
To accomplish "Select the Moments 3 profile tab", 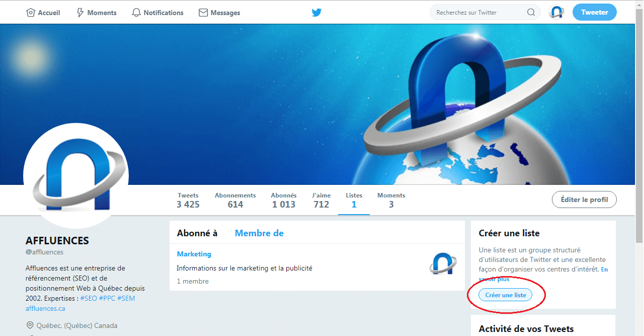I will 391,200.
